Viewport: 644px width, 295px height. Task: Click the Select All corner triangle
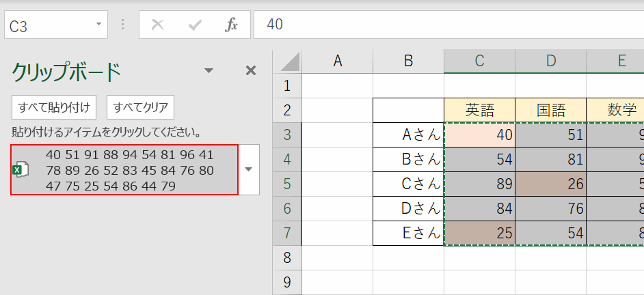pos(288,61)
